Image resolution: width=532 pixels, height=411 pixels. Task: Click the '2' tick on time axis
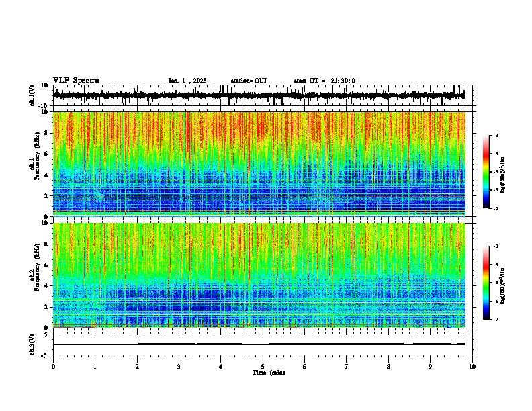[137, 367]
